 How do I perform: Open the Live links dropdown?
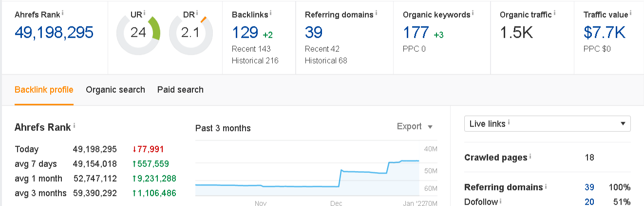(x=548, y=124)
